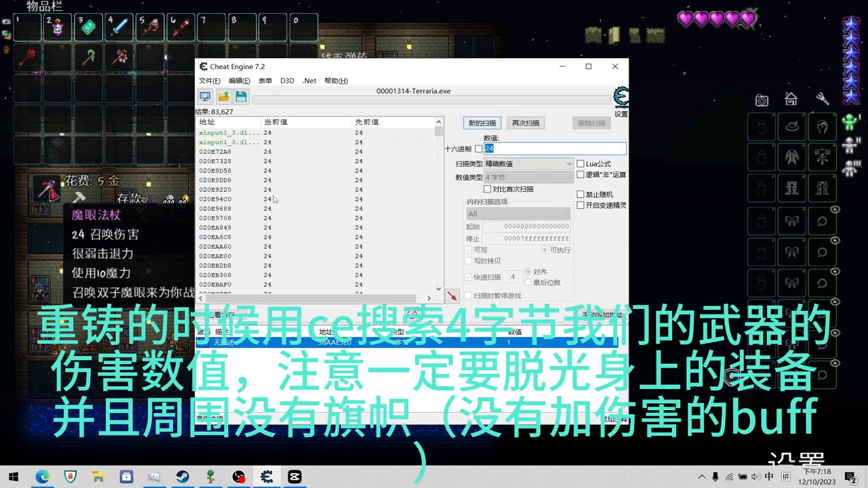Click the vanity hat slot
Screen dimensions: 868x488
[791, 126]
